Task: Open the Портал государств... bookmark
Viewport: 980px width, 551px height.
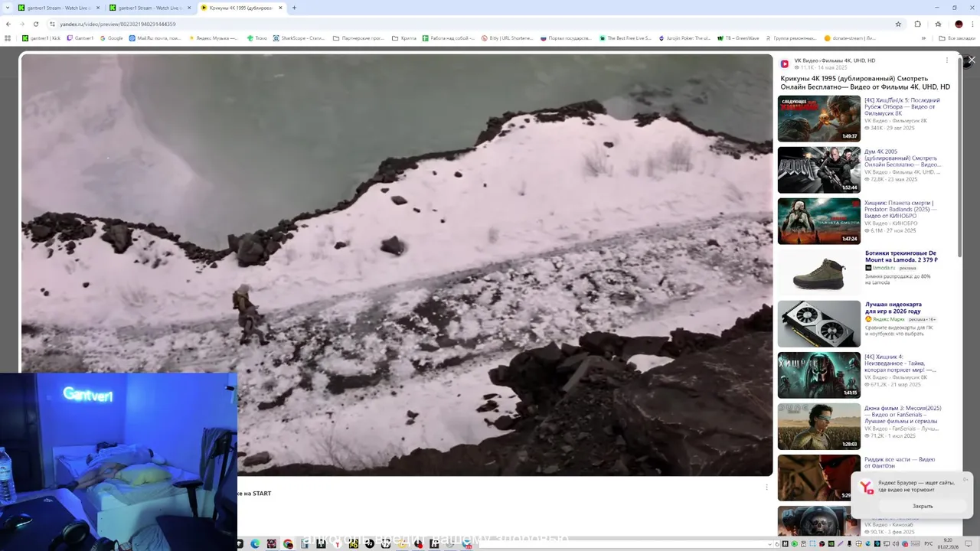Action: pos(566,37)
